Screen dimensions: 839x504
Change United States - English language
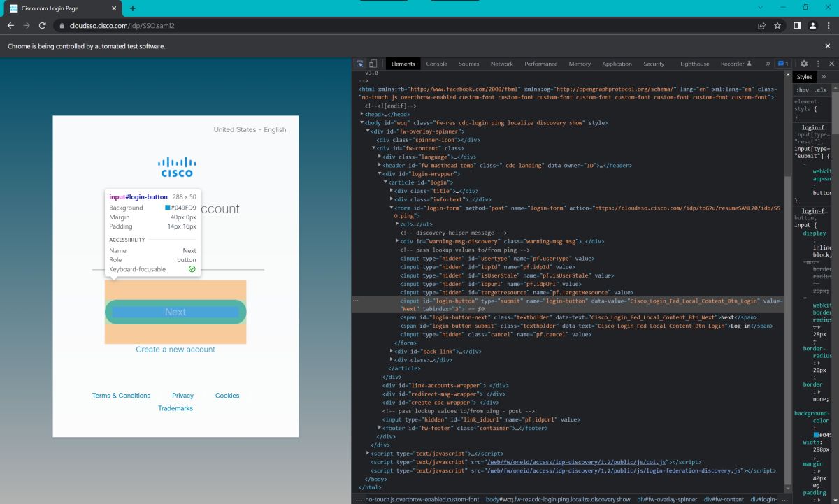click(250, 129)
